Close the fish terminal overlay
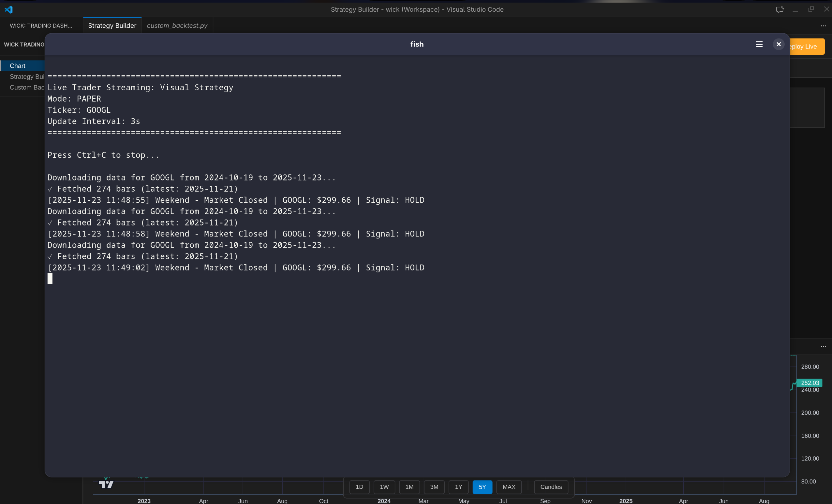 (778, 44)
